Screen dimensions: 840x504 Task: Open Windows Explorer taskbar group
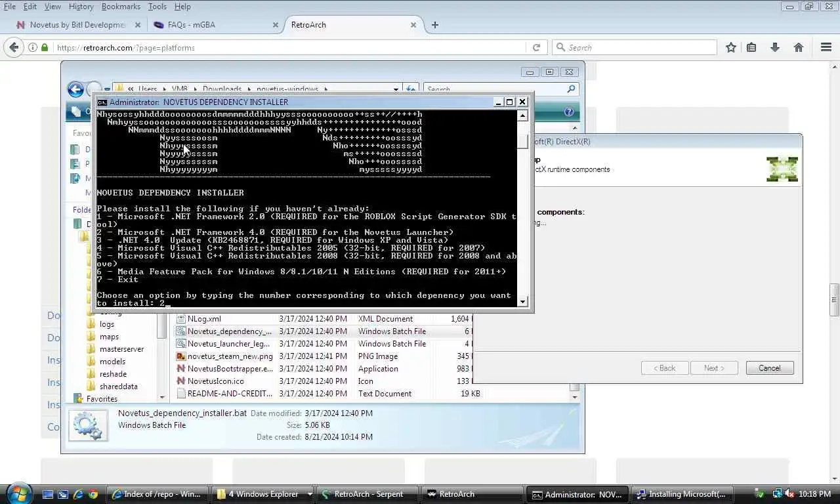(x=264, y=494)
